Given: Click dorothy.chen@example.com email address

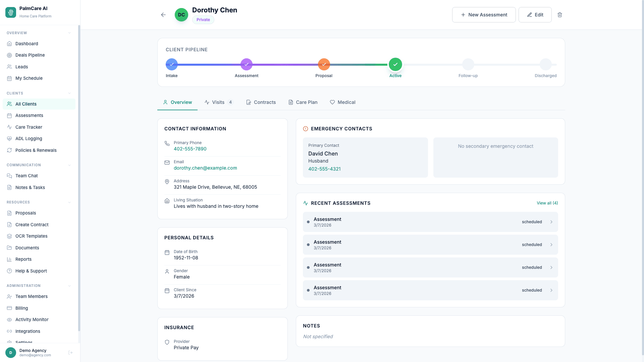Looking at the screenshot, I should coord(205,168).
